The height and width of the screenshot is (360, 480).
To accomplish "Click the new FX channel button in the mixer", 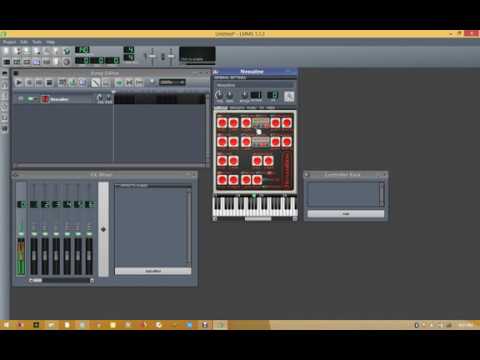I will point(103,229).
